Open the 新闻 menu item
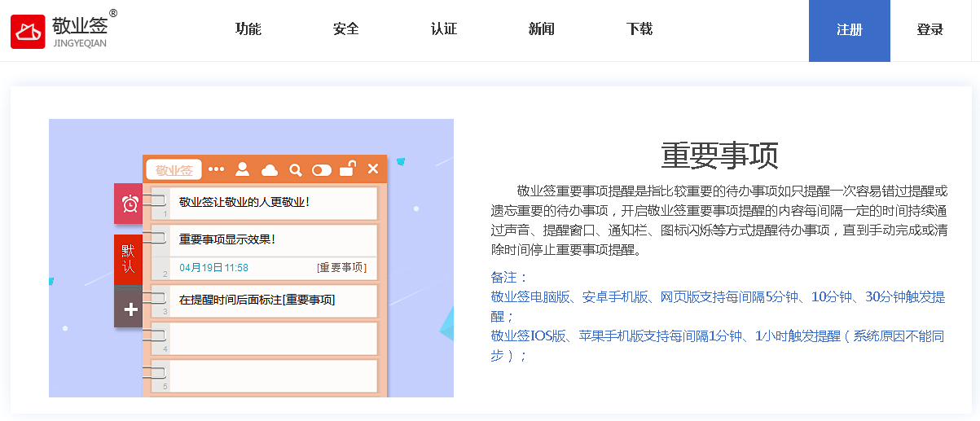The width and height of the screenshot is (980, 421). click(x=542, y=29)
